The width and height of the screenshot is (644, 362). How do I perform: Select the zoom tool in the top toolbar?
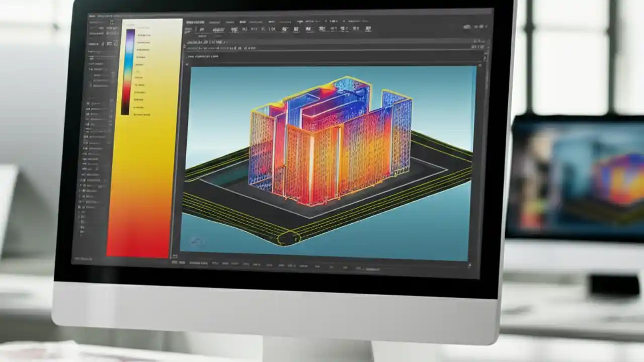tap(234, 29)
